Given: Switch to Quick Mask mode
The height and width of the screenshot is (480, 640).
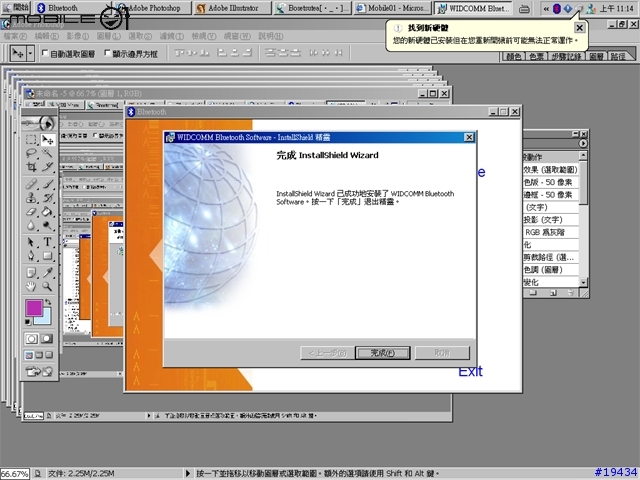Looking at the screenshot, I should click(47, 339).
